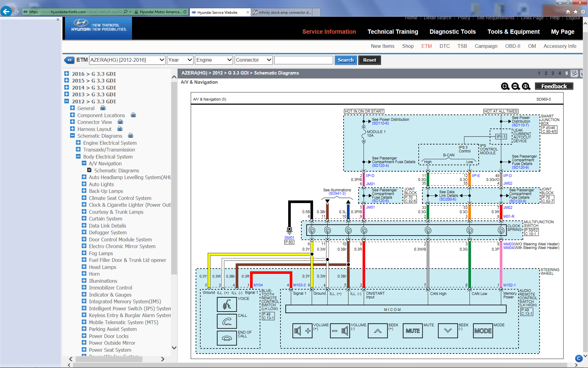Screen dimensions: 588x368
Task: Open the Diagnostic Tools menu
Action: click(x=452, y=32)
